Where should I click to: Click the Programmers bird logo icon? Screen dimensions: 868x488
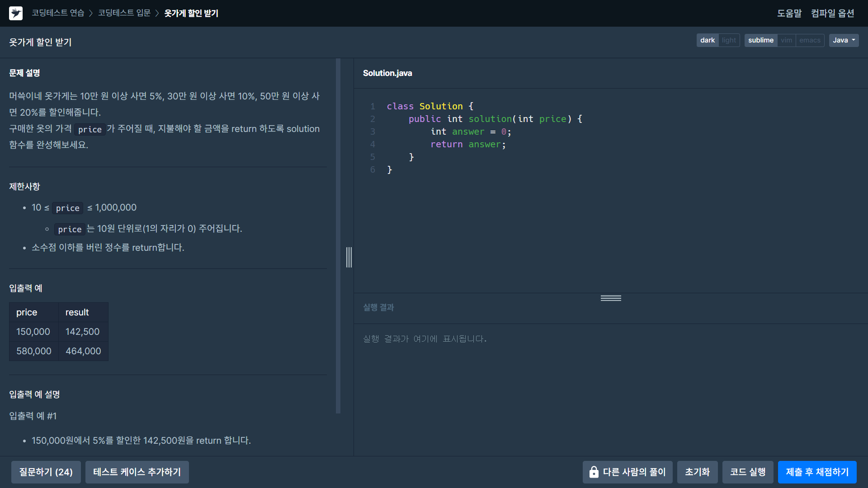pos(16,13)
